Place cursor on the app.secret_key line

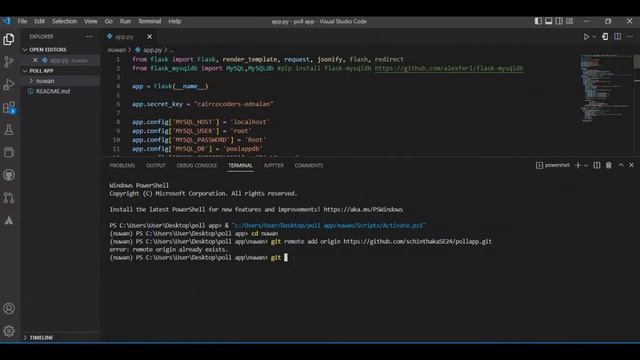click(x=203, y=104)
